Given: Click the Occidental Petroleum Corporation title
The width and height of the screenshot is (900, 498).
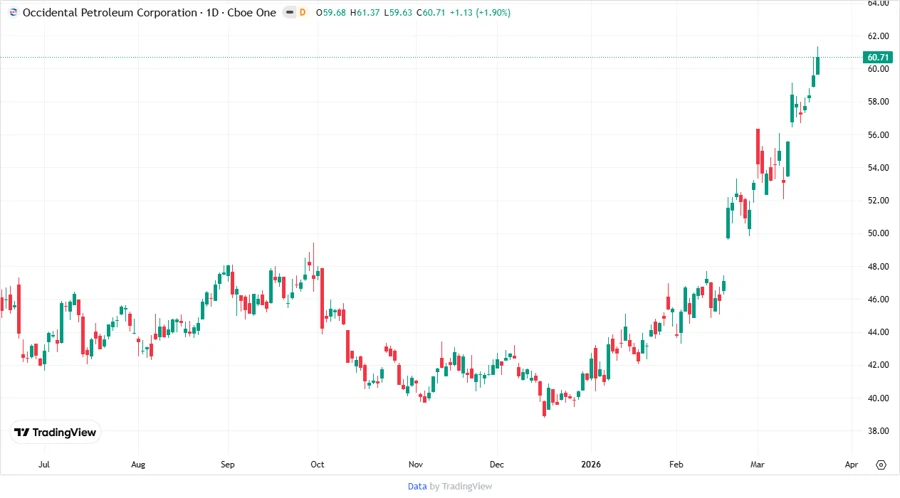Looking at the screenshot, I should pos(110,12).
